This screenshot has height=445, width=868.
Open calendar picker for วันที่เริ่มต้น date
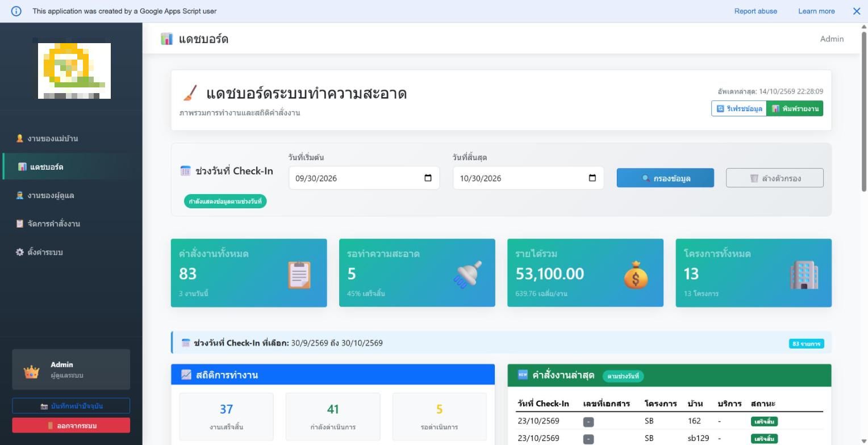click(428, 178)
